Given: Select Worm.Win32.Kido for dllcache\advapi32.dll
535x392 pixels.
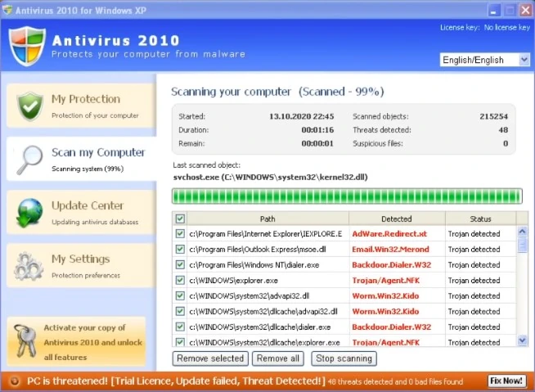Looking at the screenshot, I should point(385,312).
